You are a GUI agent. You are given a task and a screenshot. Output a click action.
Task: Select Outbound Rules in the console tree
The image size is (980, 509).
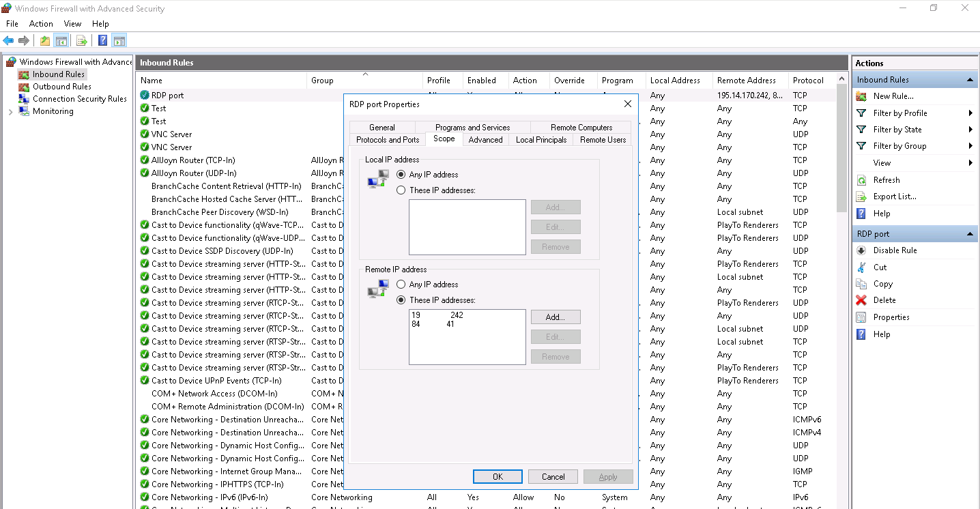[x=62, y=87]
